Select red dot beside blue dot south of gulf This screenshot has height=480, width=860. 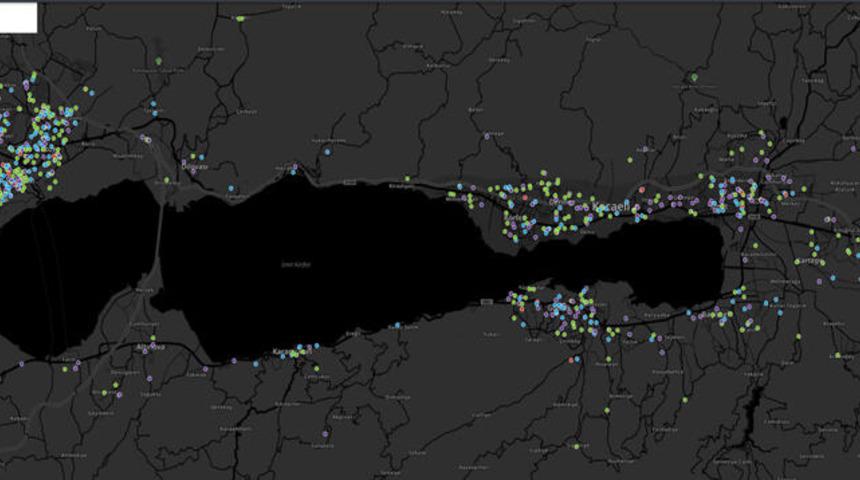pyautogui.click(x=571, y=360)
